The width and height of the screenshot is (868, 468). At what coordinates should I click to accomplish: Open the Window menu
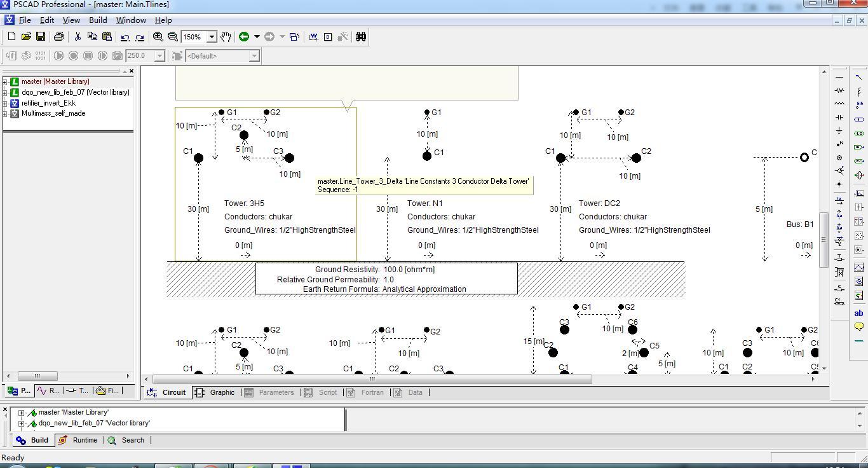131,20
